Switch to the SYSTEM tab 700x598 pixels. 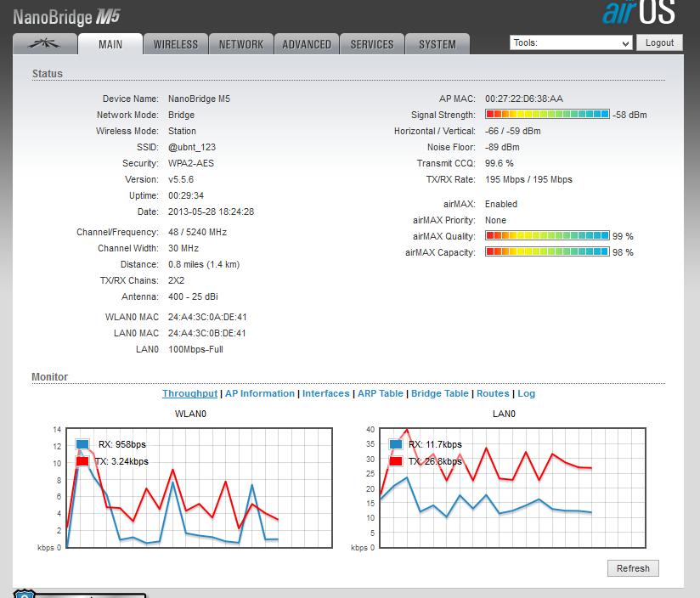pyautogui.click(x=437, y=43)
